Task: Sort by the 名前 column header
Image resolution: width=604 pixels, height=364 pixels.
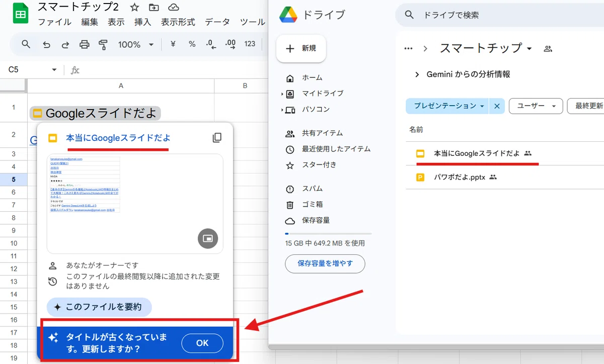Action: click(416, 130)
